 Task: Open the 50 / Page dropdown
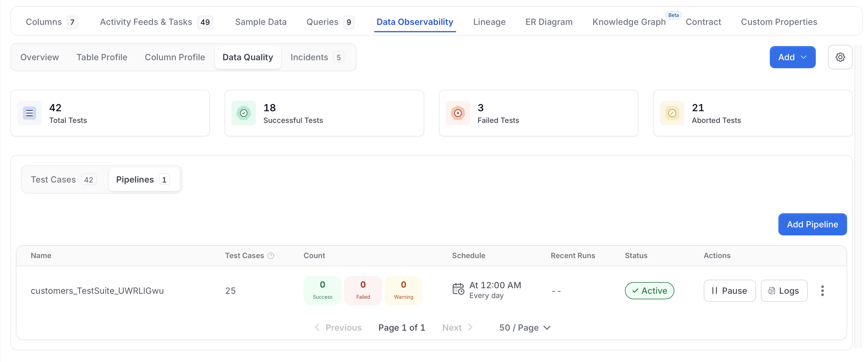pos(525,328)
